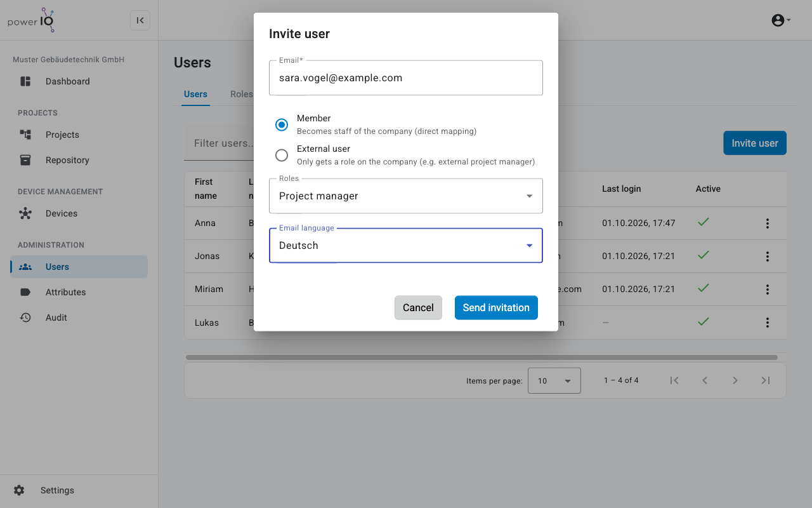The width and height of the screenshot is (812, 508).
Task: Click the Attributes tag icon
Action: point(25,292)
